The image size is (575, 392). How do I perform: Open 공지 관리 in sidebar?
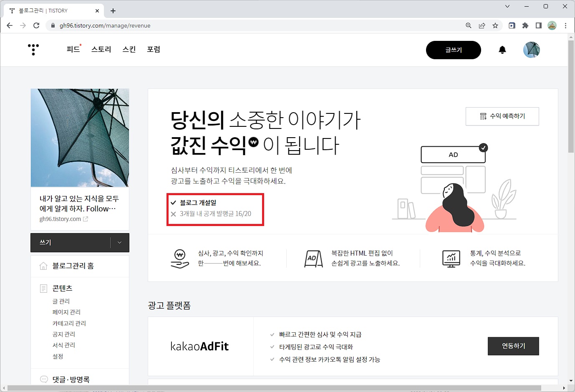pyautogui.click(x=64, y=334)
